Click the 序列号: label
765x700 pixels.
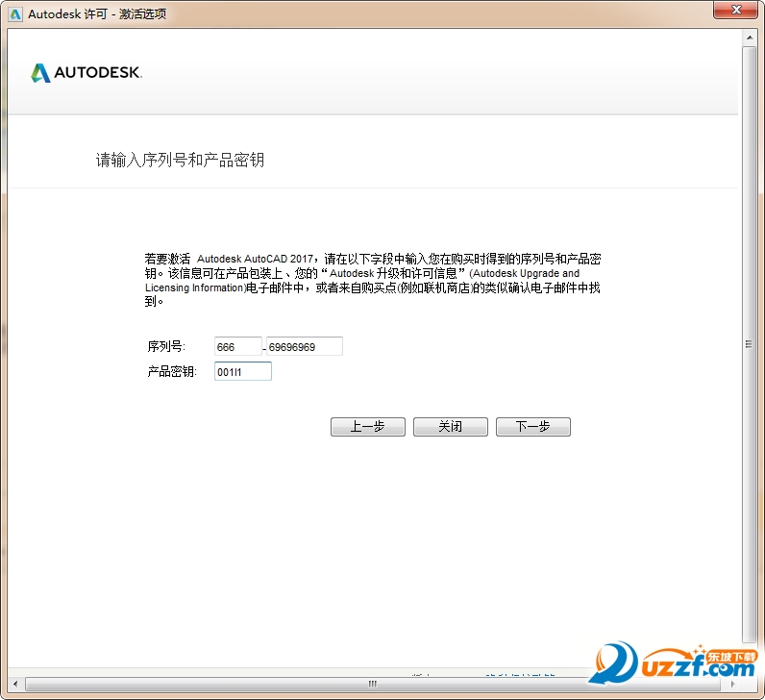(x=166, y=346)
